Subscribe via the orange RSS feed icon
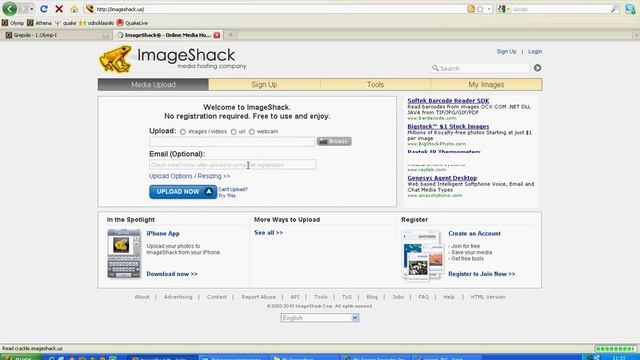This screenshot has width=640, height=360. [x=471, y=9]
